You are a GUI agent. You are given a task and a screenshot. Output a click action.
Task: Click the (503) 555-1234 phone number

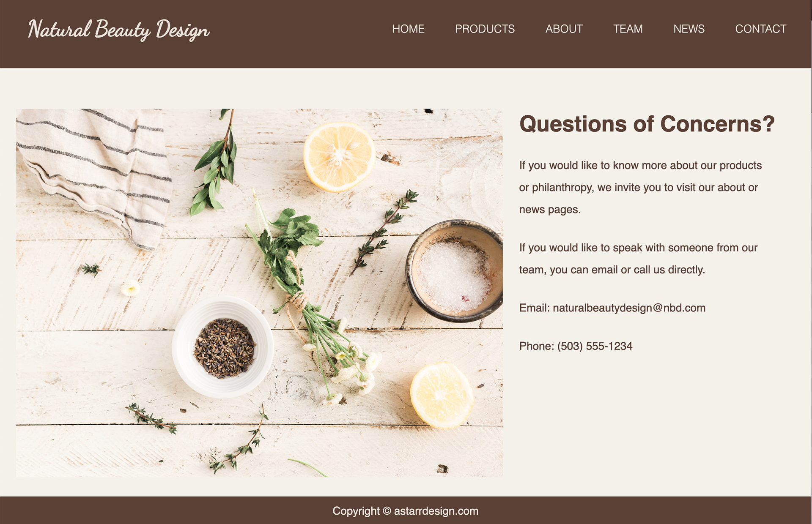coord(595,346)
